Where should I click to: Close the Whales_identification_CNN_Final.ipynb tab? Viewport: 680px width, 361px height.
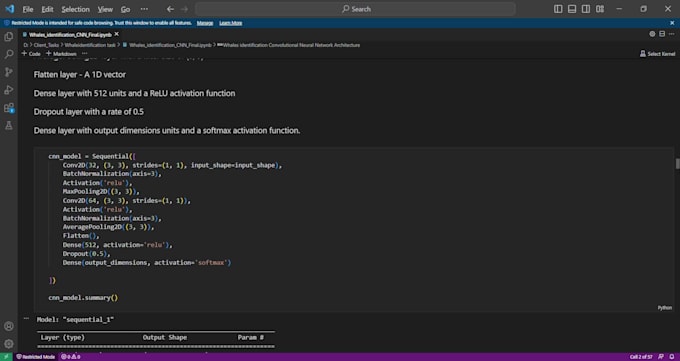[116, 34]
